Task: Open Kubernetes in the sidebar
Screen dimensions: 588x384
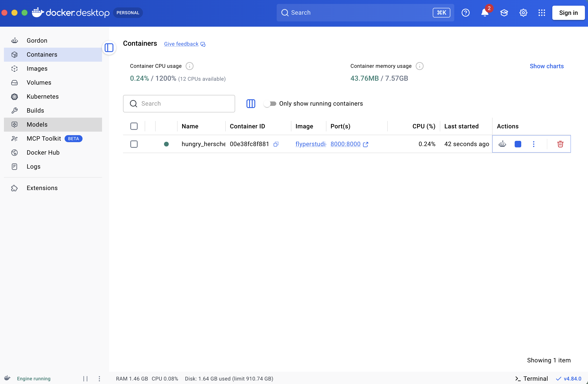Action: point(53,96)
